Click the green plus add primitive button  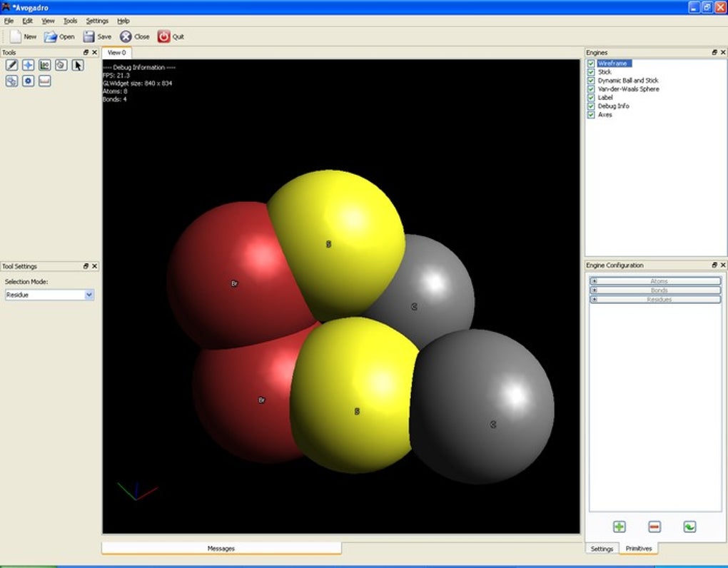[x=620, y=527]
